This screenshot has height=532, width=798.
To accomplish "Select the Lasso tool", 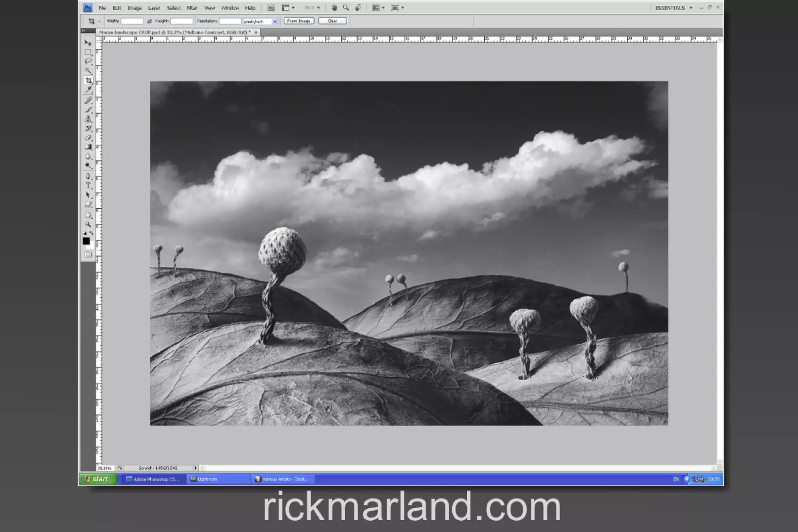I will tap(88, 62).
